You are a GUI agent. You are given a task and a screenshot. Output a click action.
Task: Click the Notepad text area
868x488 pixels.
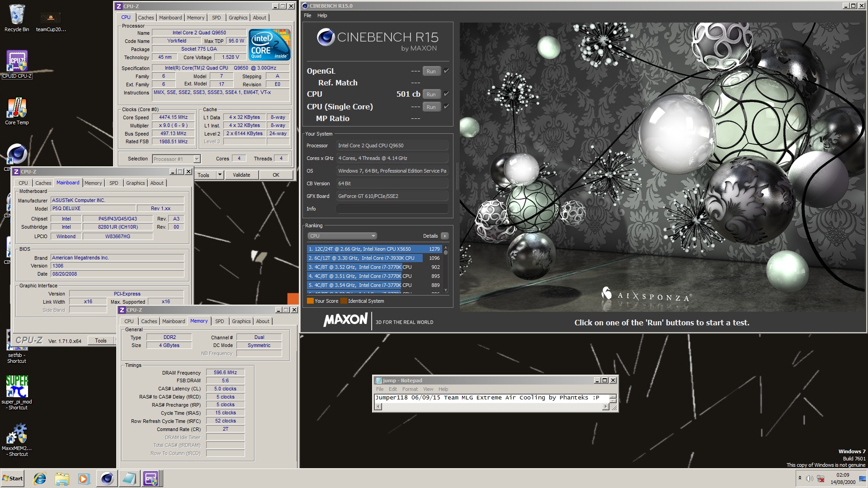491,398
